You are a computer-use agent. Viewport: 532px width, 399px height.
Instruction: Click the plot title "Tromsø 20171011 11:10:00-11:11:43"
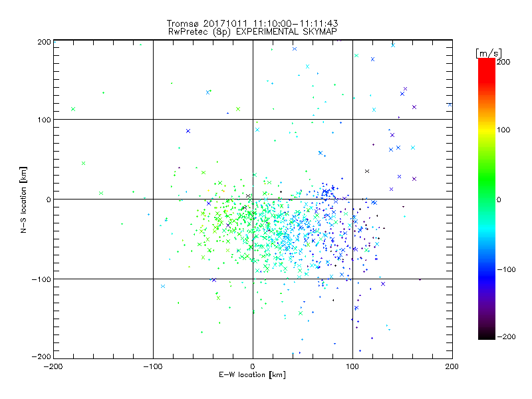click(253, 23)
